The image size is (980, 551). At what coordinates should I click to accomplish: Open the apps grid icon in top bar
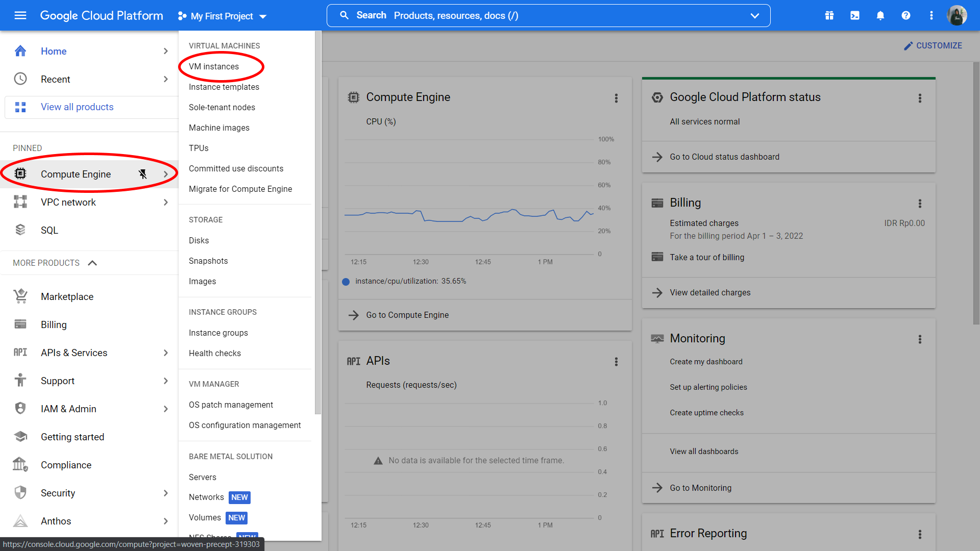point(829,15)
